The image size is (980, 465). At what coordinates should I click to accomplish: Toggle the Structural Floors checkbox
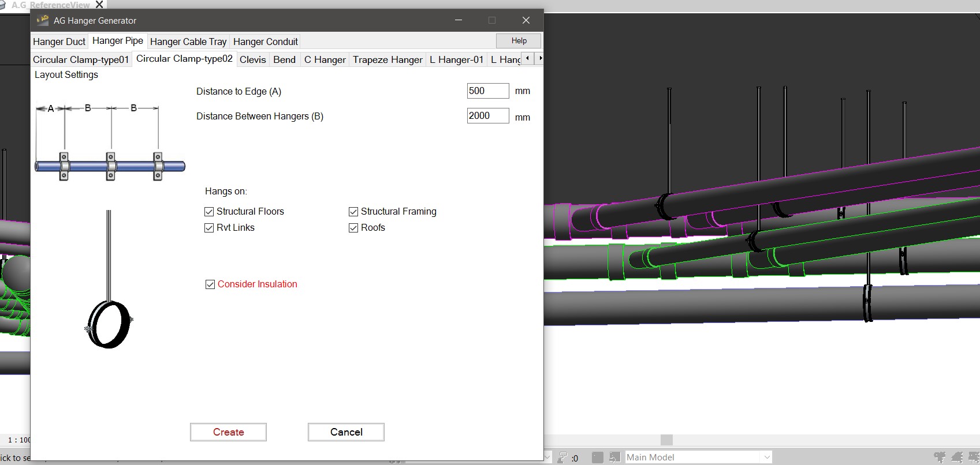[209, 212]
